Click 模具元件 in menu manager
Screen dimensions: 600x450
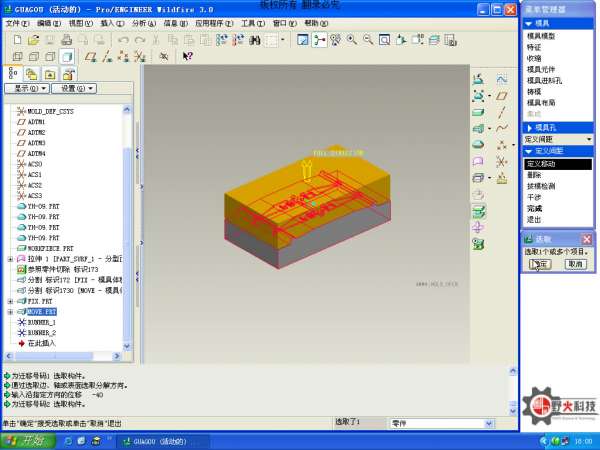click(541, 69)
